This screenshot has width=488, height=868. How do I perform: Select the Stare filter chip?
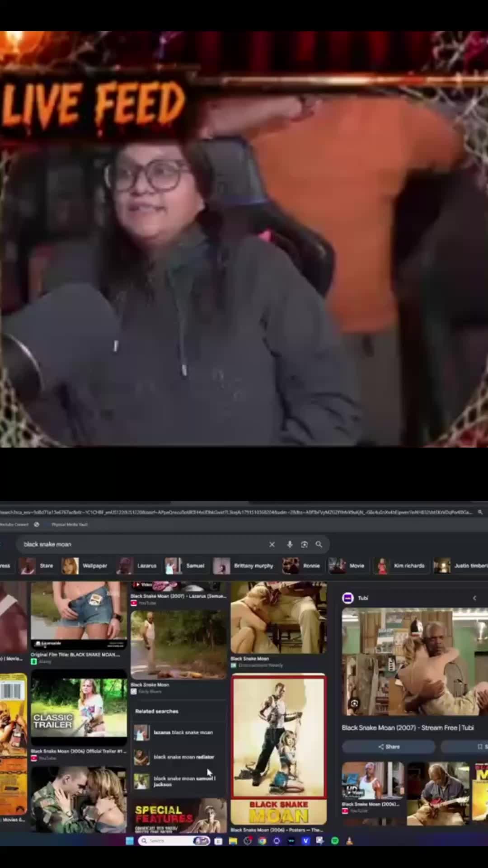coord(38,566)
